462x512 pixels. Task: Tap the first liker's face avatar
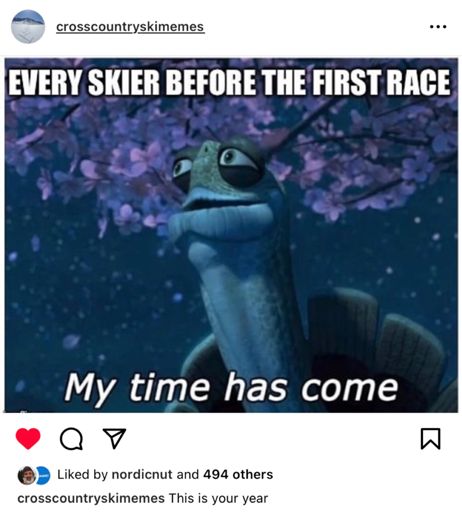[x=26, y=475]
